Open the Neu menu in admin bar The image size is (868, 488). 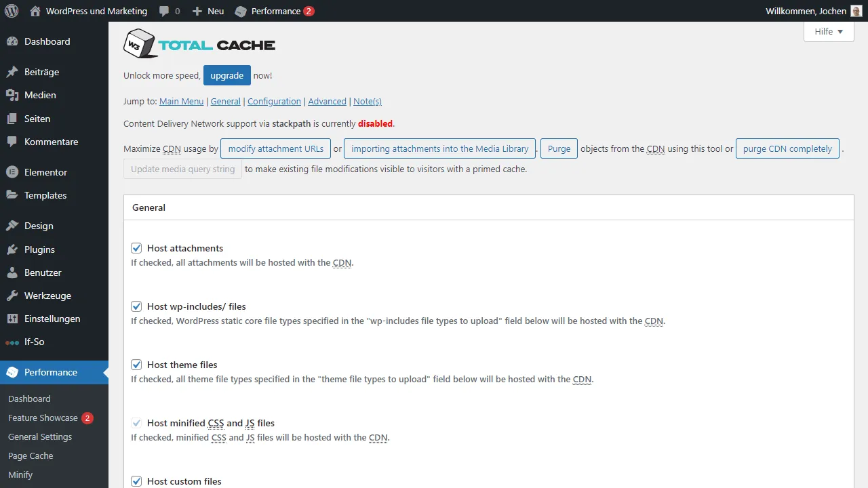(x=208, y=11)
